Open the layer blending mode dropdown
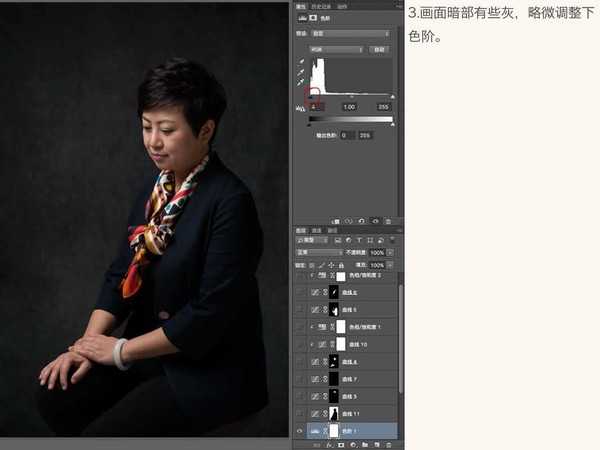The width and height of the screenshot is (600, 450). point(320,253)
